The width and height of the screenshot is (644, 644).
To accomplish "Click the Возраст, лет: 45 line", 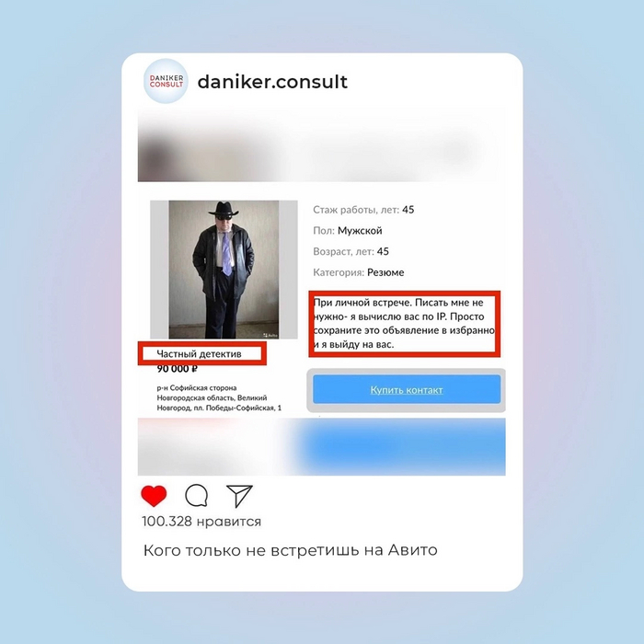I will (351, 251).
